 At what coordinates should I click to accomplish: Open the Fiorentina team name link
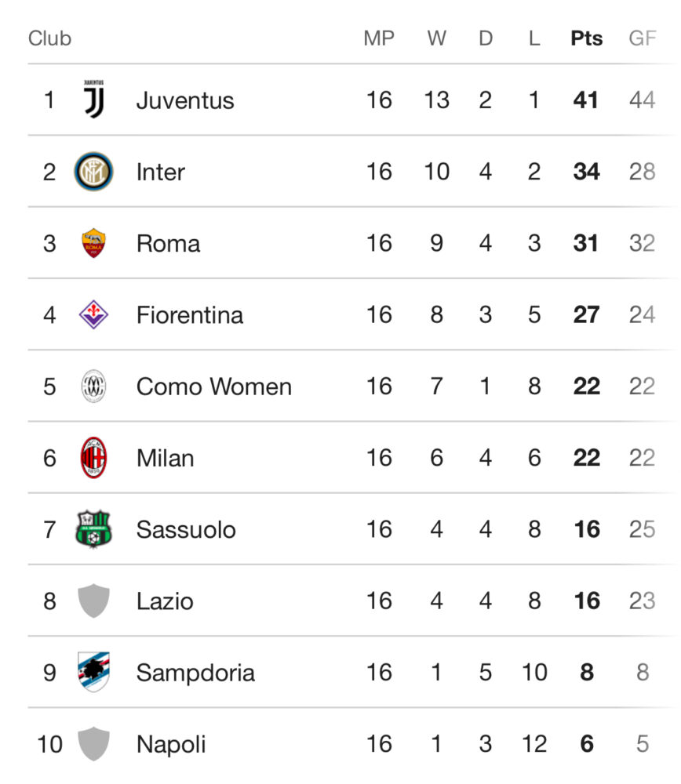190,315
